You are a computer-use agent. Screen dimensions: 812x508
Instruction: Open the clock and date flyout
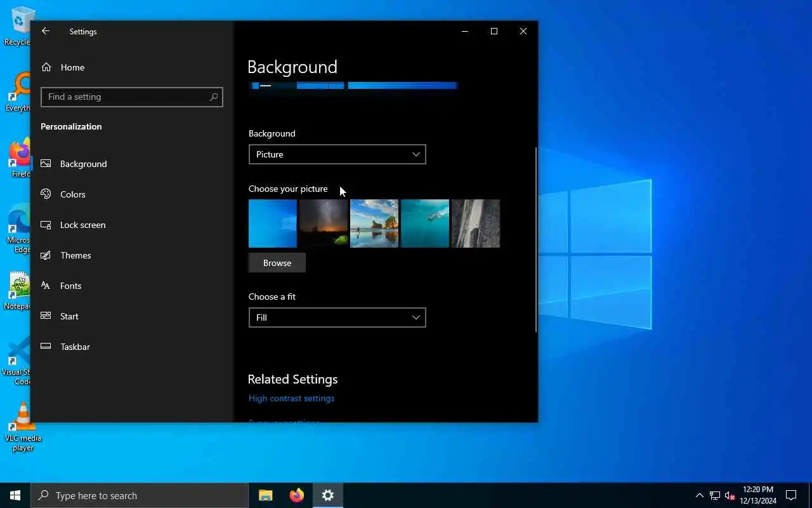click(x=758, y=495)
